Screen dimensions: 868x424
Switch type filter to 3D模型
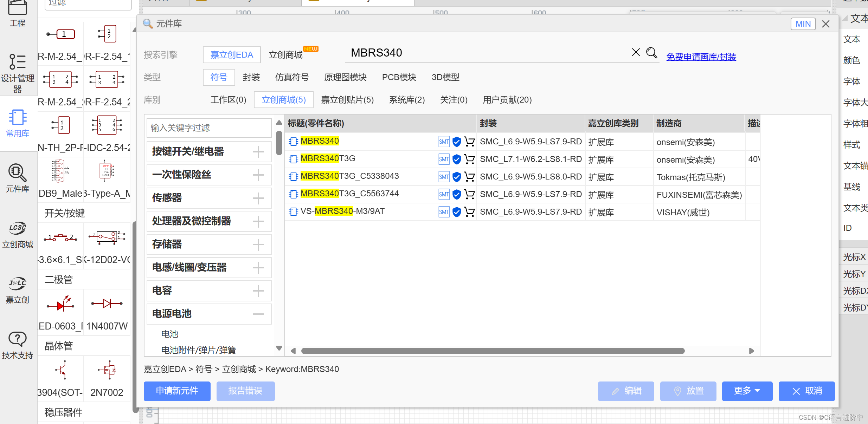[445, 77]
